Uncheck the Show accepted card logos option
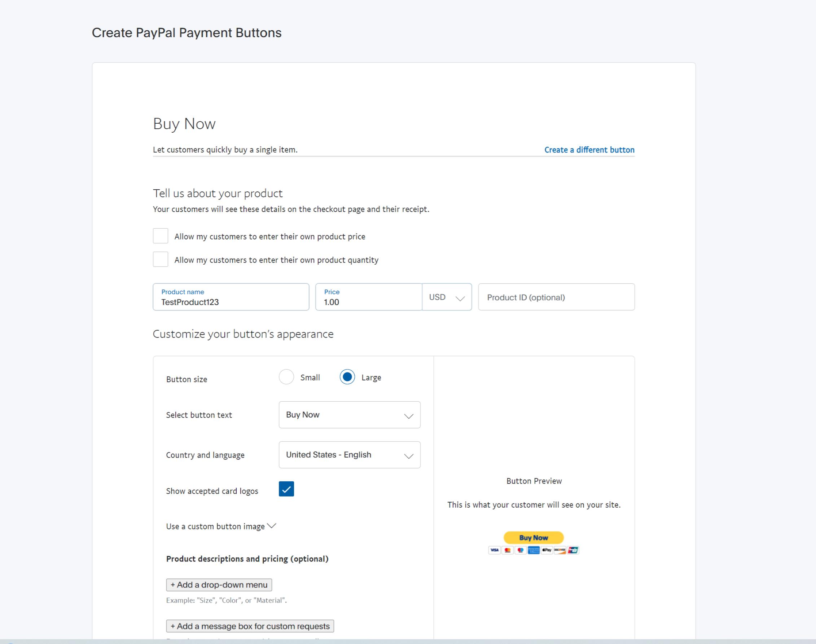This screenshot has height=644, width=816. (286, 489)
